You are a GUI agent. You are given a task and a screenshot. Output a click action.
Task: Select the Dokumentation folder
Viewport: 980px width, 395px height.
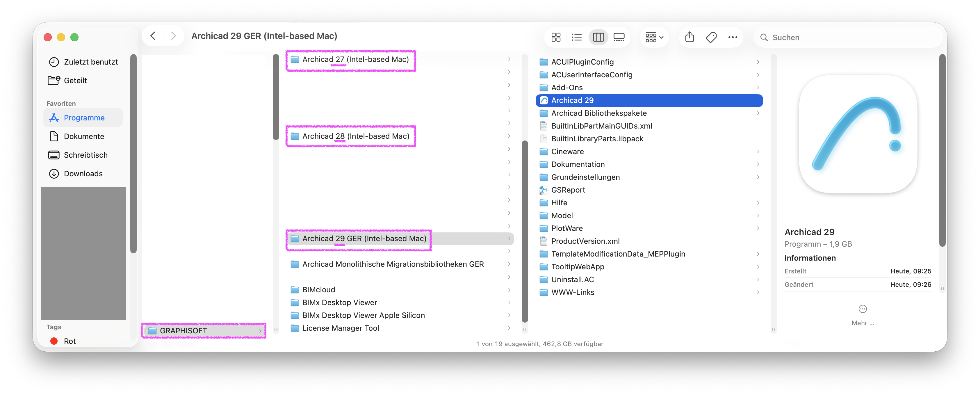[649, 165]
